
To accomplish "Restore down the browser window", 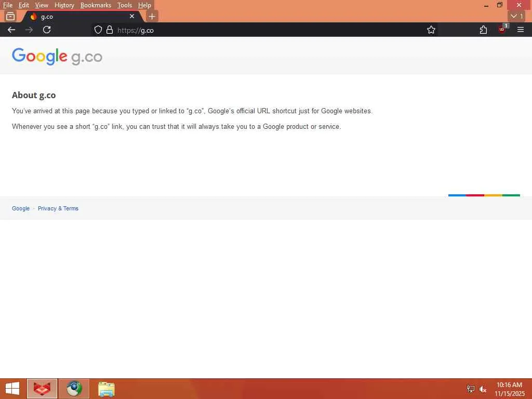I will coord(500,5).
